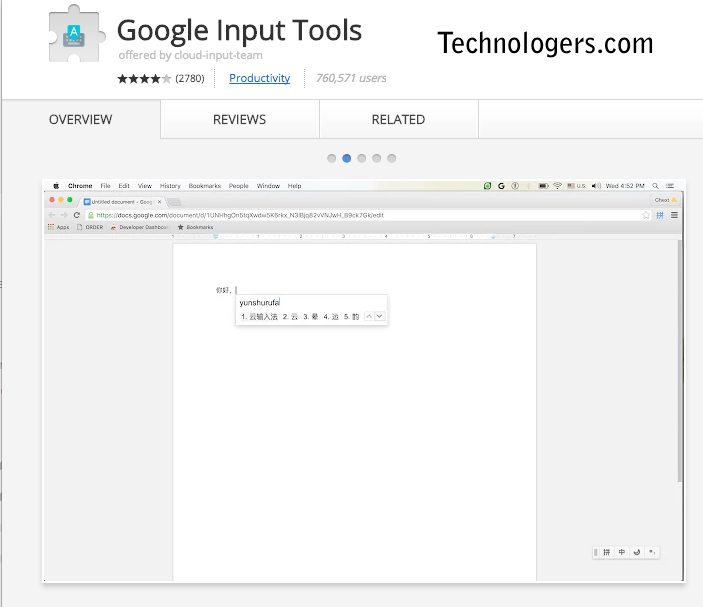Screen dimensions: 703x607
Task: Click the green status icon in preview menu bar
Action: pos(487,186)
